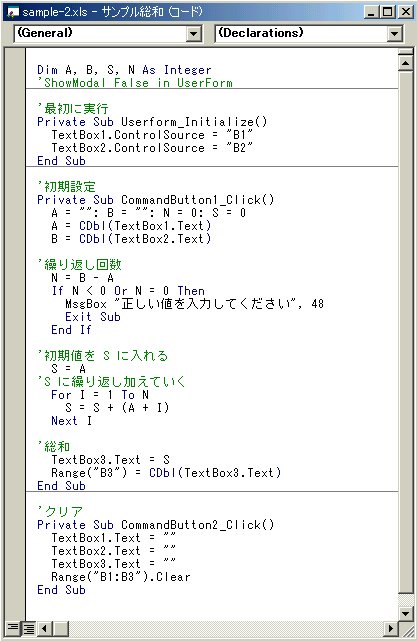This screenshot has width=417, height=641.
Task: Click the vertical scrollbar up arrow
Action: [406, 63]
